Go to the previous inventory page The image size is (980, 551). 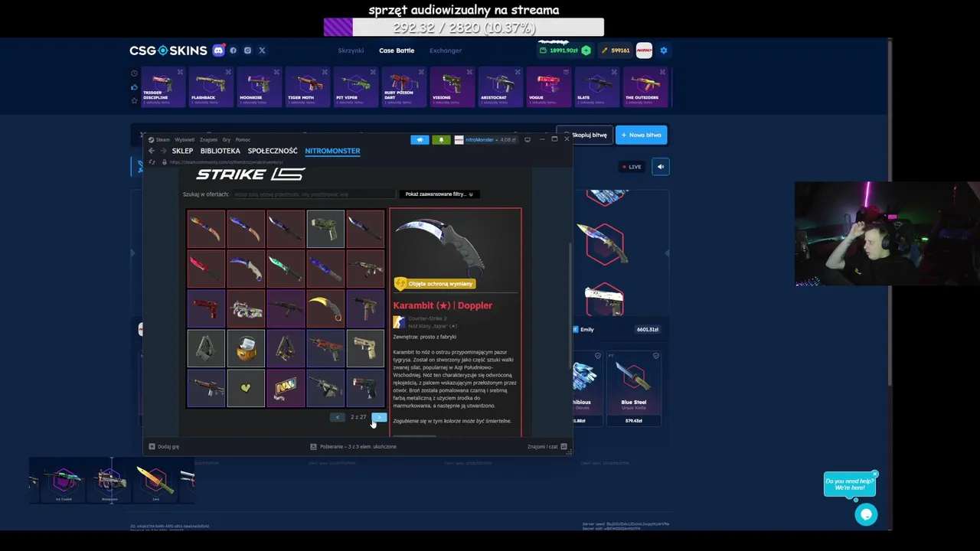tap(338, 417)
